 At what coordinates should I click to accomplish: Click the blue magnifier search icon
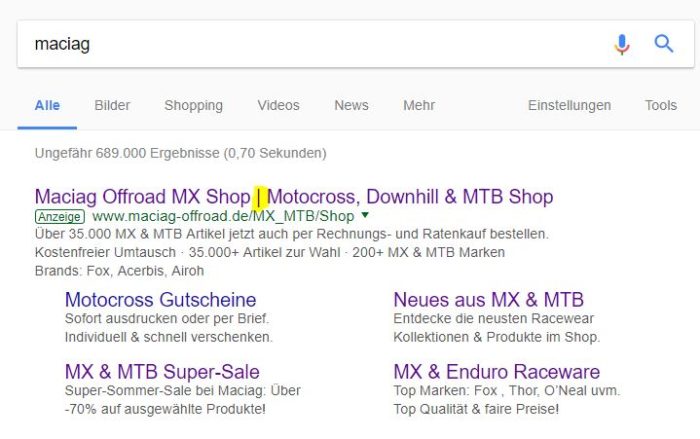tap(664, 44)
